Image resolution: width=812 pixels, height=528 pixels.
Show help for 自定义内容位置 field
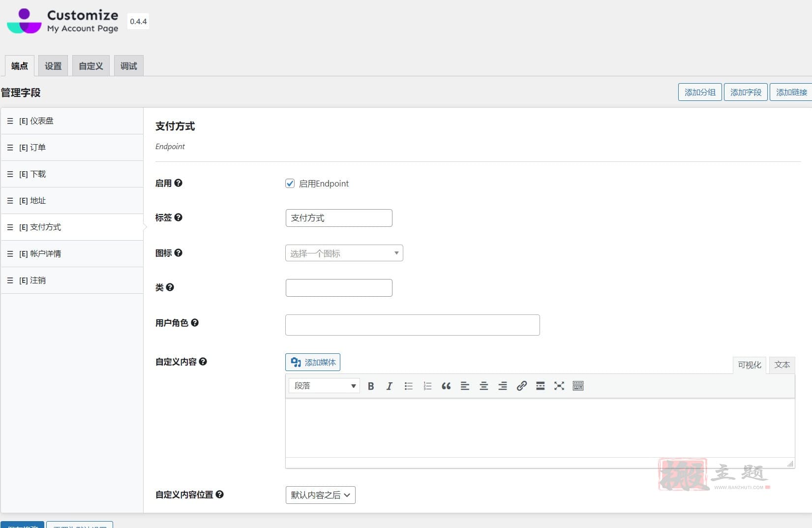pos(220,495)
